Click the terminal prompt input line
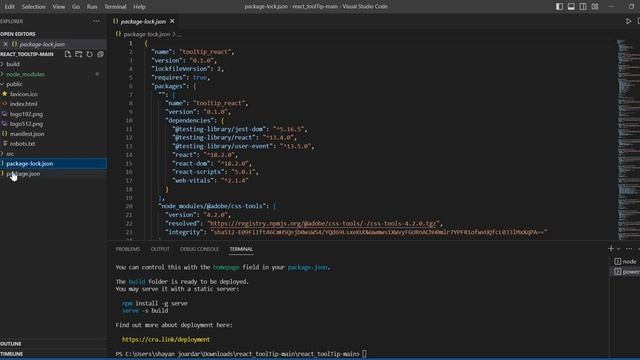Screen dimensions: 640x360 [241, 354]
